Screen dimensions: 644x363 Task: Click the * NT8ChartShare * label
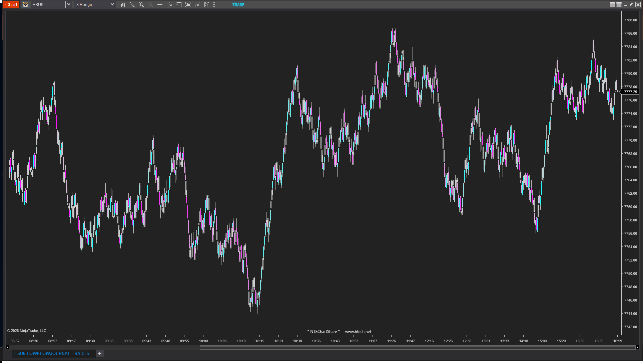(x=324, y=332)
